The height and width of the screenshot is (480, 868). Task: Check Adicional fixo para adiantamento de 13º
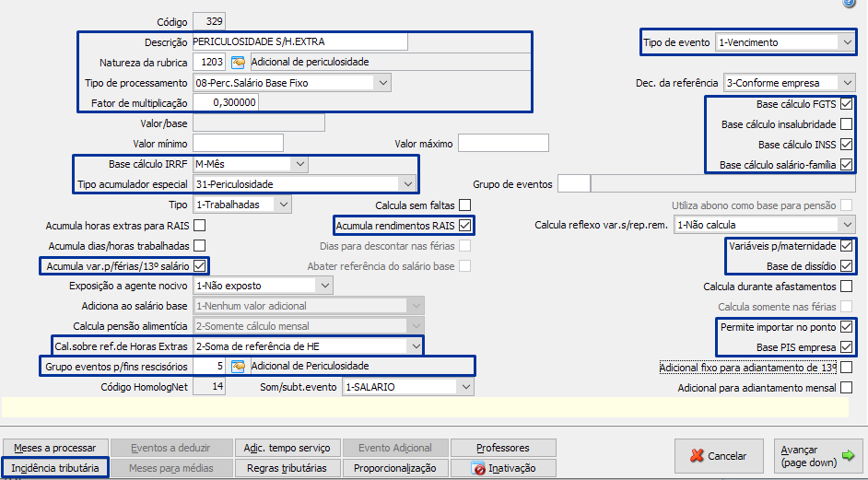(x=846, y=367)
